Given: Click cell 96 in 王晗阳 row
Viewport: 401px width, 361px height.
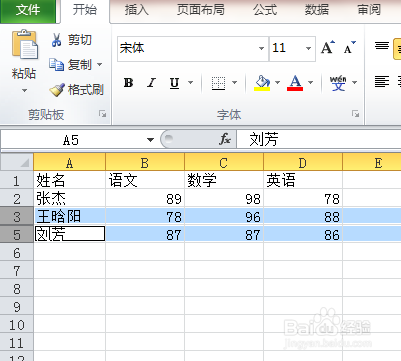Looking at the screenshot, I should pos(224,217).
